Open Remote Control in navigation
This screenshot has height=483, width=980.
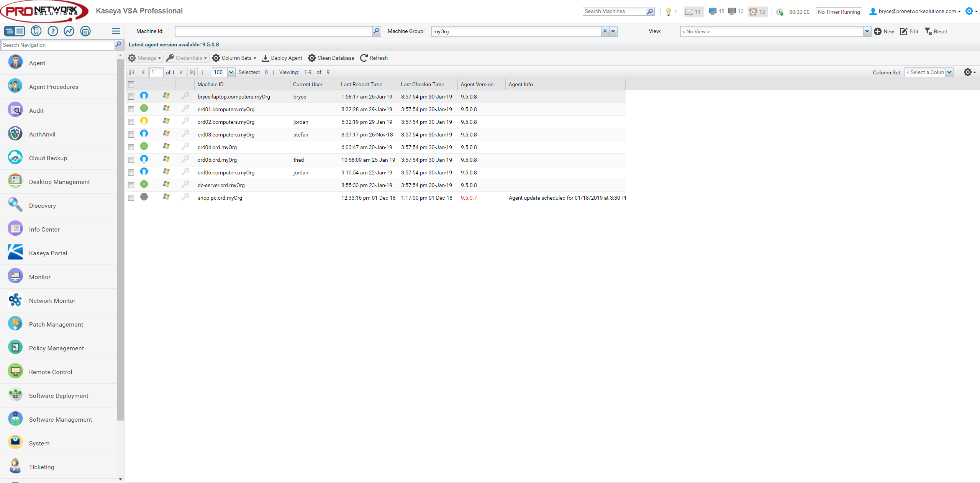[x=58, y=372]
